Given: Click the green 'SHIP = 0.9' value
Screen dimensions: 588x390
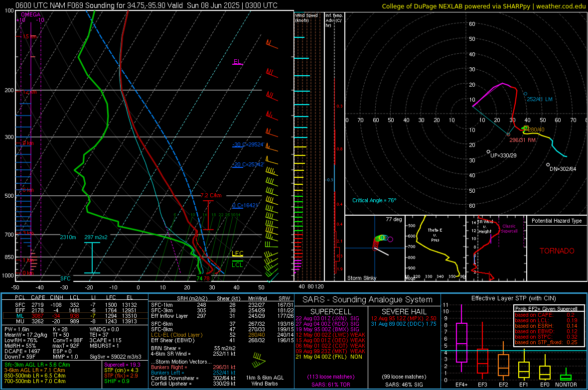Looking at the screenshot, I should coord(117,381).
